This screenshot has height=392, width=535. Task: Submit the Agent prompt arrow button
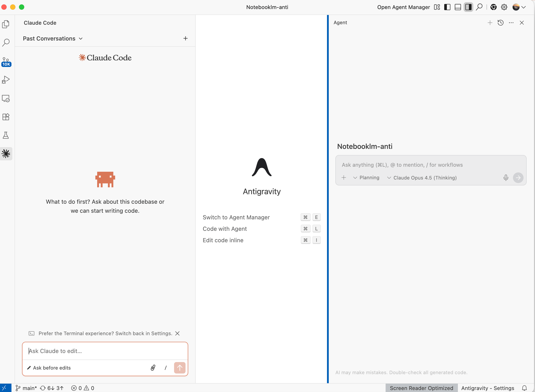(518, 178)
